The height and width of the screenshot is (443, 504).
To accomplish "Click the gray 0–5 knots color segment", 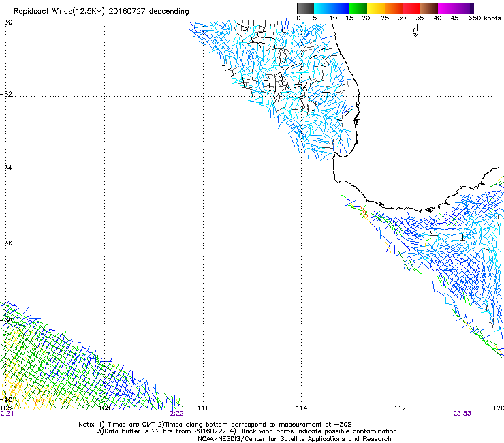I will point(305,8).
